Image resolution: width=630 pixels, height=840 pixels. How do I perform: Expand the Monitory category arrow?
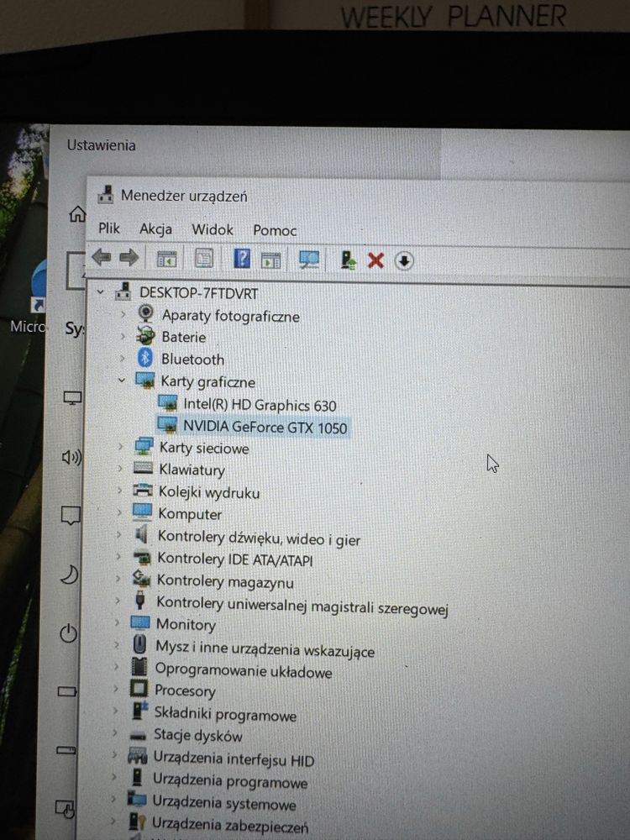117,622
